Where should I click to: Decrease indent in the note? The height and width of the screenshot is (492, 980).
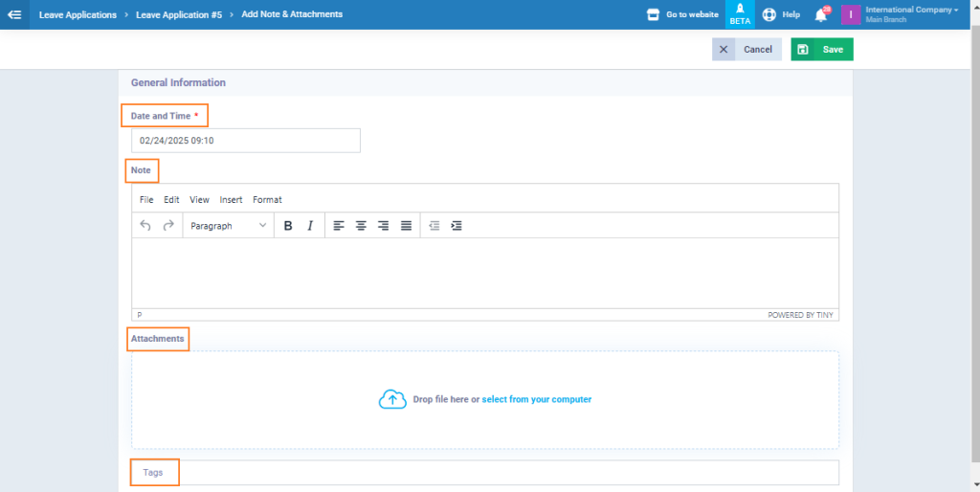(x=434, y=226)
